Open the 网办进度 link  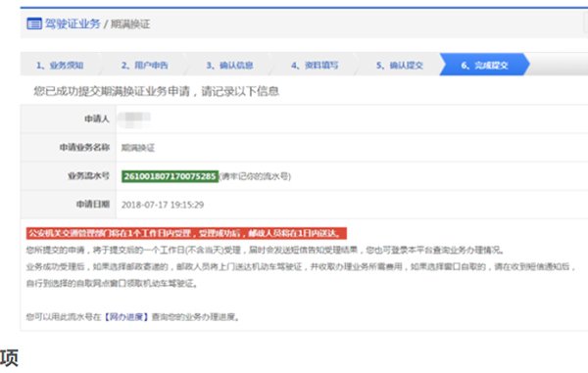point(126,317)
